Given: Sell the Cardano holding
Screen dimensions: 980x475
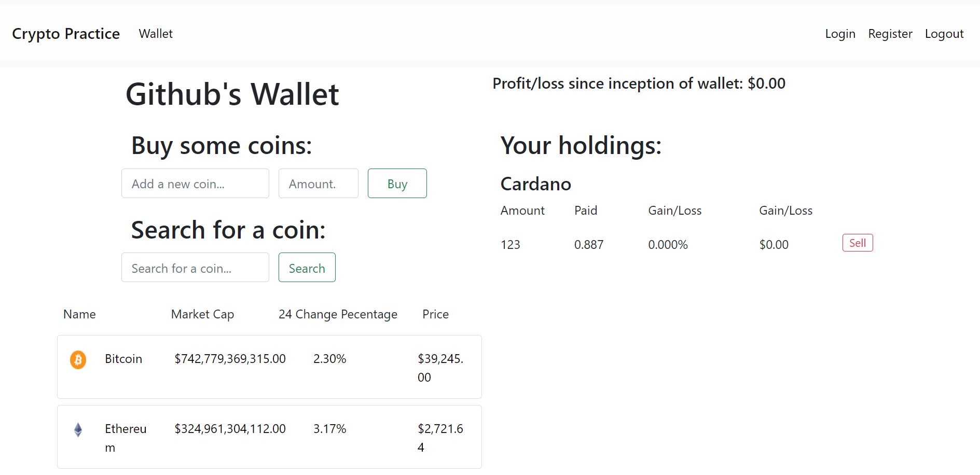Looking at the screenshot, I should point(857,243).
